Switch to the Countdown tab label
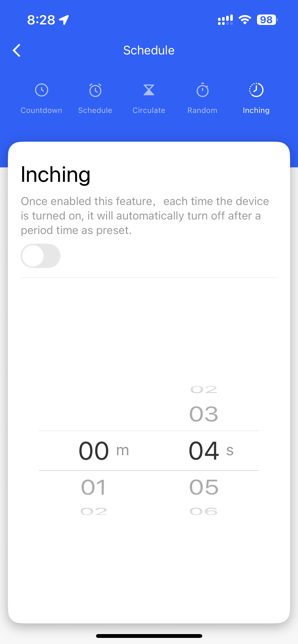The image size is (298, 644). [x=42, y=110]
